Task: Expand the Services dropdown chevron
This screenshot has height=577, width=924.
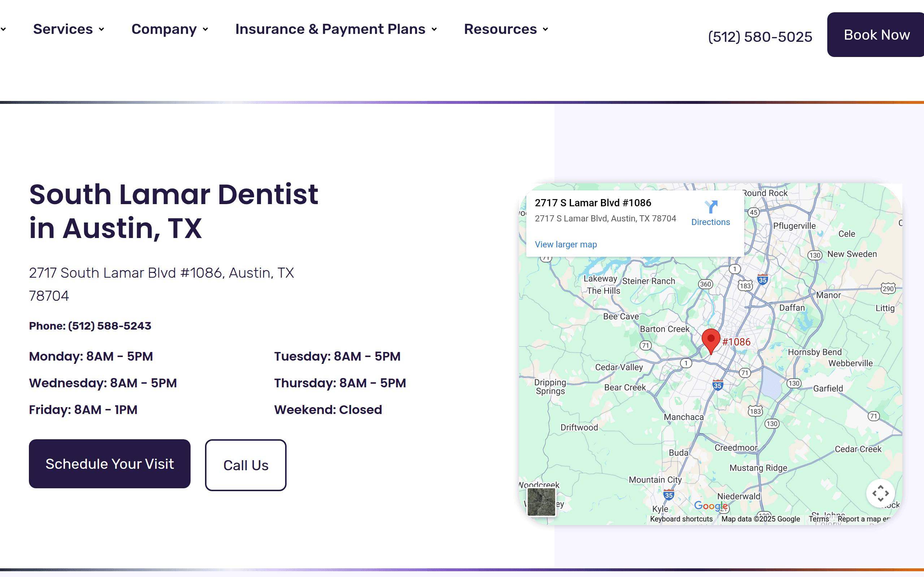Action: coord(101,29)
